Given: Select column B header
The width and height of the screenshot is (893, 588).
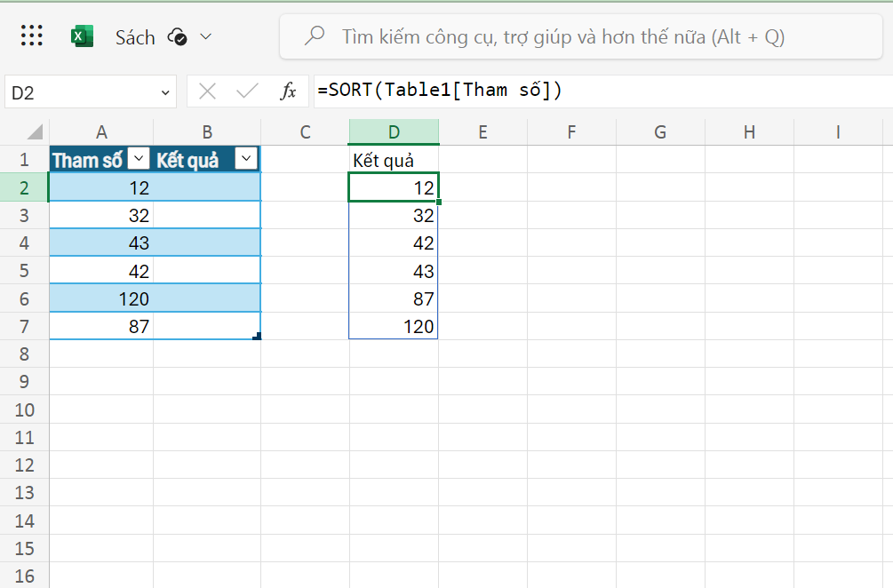Looking at the screenshot, I should [207, 132].
